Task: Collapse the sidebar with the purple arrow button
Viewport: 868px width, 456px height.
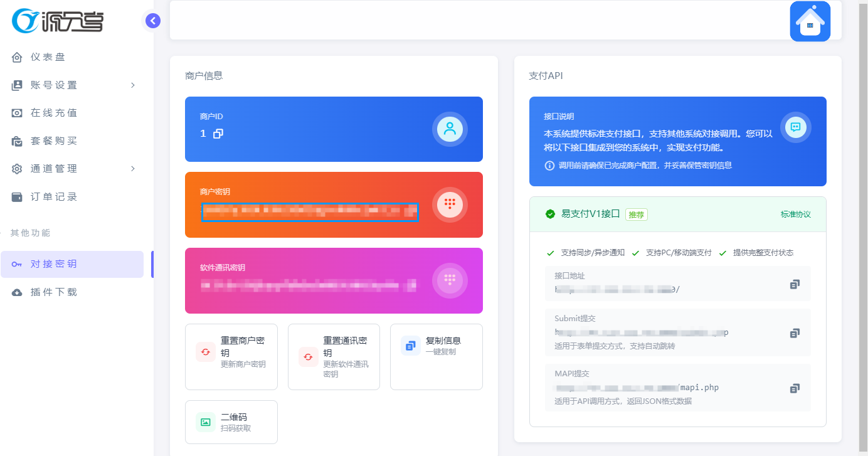Action: pos(153,21)
